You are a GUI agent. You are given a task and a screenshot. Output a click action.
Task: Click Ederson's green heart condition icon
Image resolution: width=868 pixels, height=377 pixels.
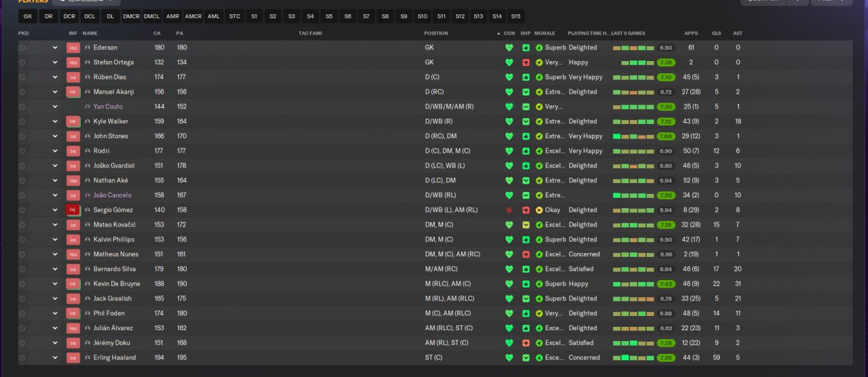(x=509, y=47)
